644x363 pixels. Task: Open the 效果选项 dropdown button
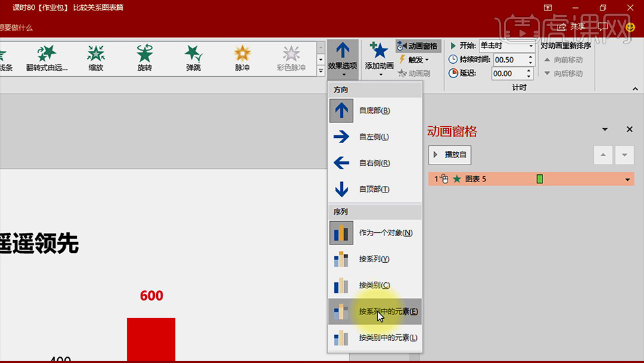[343, 60]
